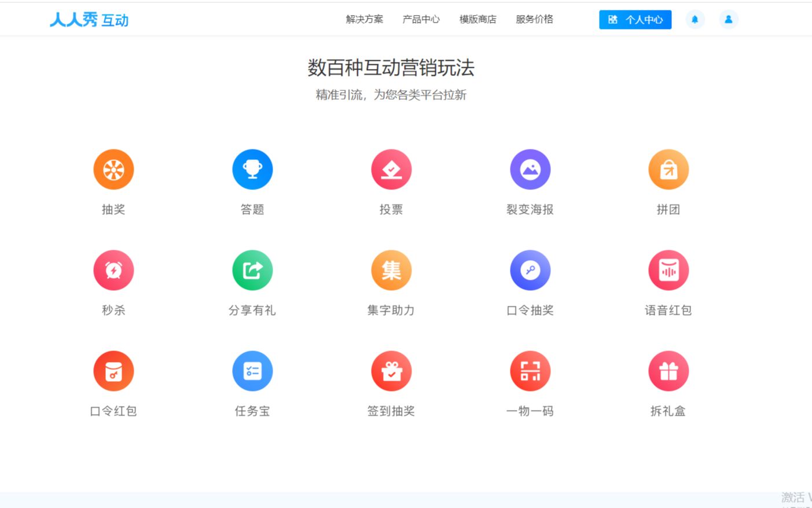Select the 答题 quiz trophy icon

(252, 169)
